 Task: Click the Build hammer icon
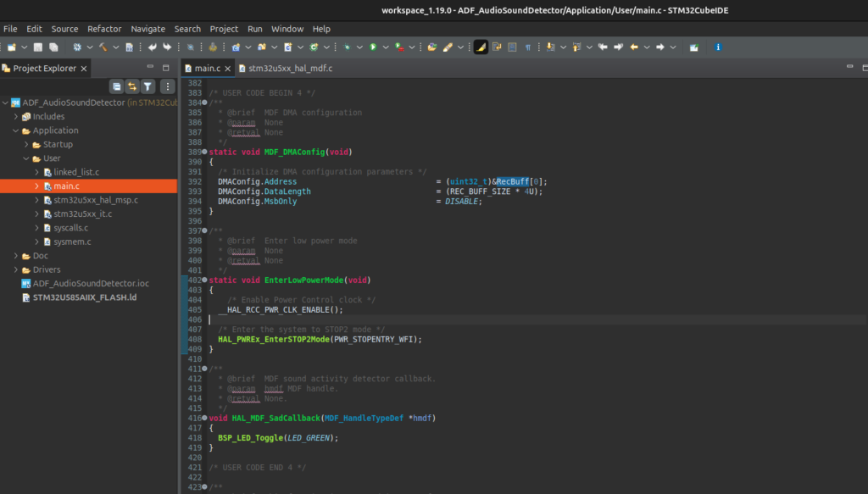(103, 47)
